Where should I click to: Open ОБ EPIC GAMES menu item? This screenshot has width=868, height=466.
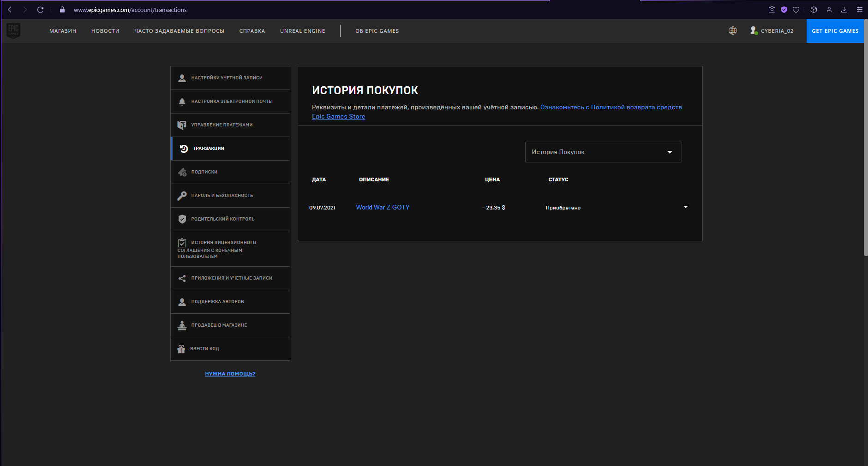click(x=377, y=31)
